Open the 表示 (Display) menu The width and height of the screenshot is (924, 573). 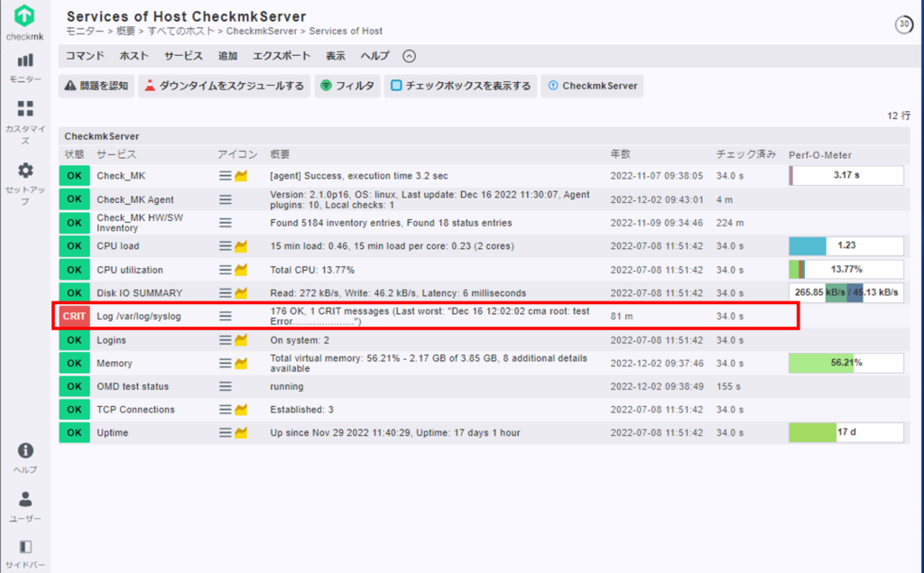pos(336,56)
